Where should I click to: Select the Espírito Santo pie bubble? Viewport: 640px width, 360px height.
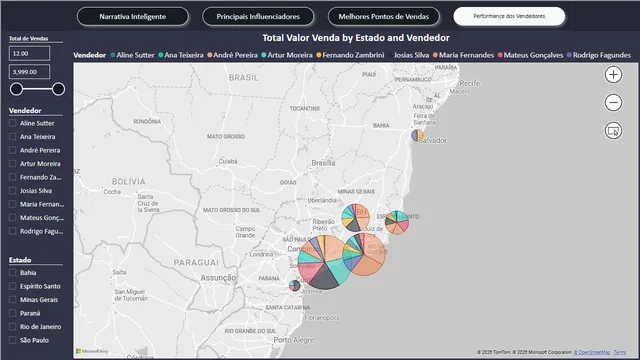(x=397, y=222)
